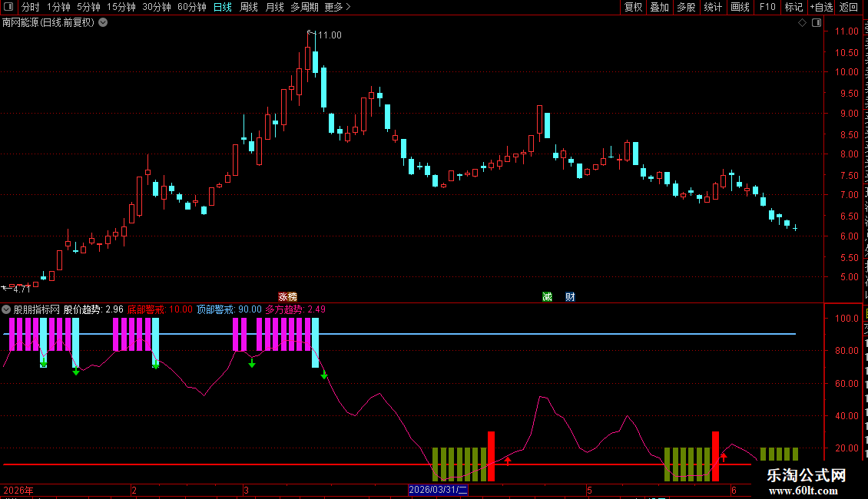Expand the 更多 more periods menu

point(337,7)
